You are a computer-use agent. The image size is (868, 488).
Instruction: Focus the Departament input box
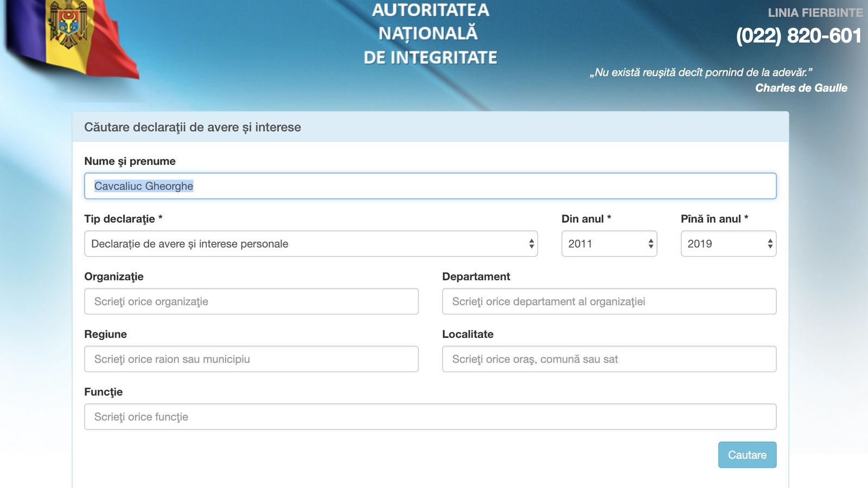coord(609,301)
